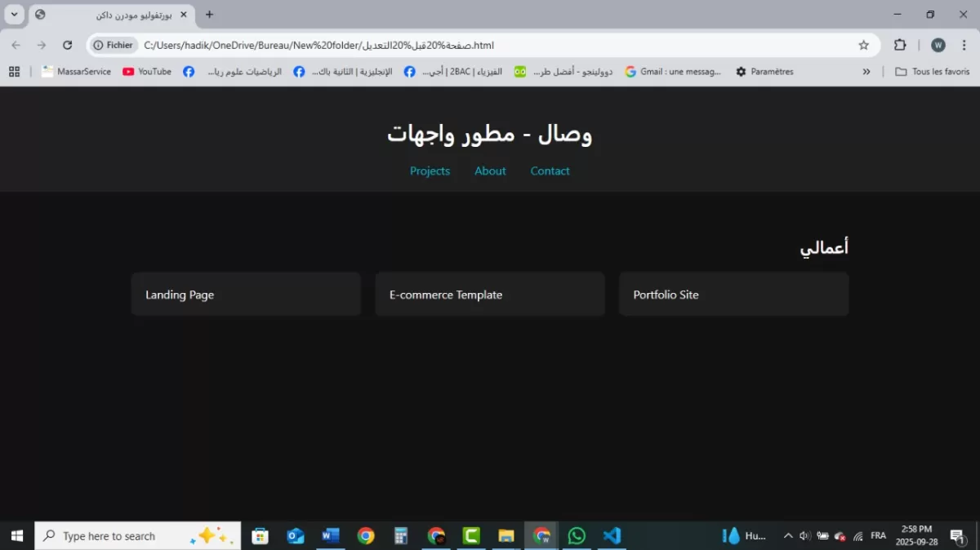
Task: Open Chrome's three-dot menu
Action: click(964, 46)
